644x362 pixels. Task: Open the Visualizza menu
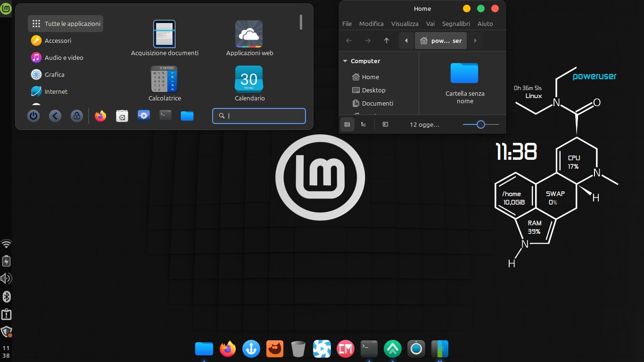tap(405, 24)
